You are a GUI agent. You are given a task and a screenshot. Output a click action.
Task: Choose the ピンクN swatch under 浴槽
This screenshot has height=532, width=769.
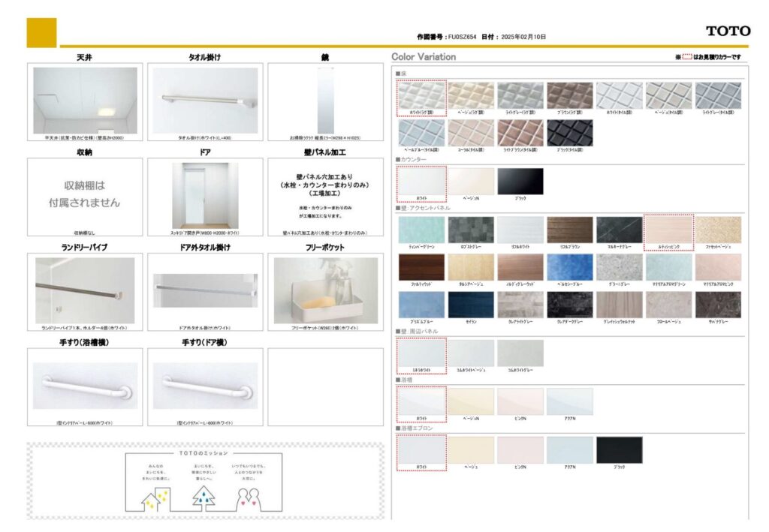coord(520,401)
